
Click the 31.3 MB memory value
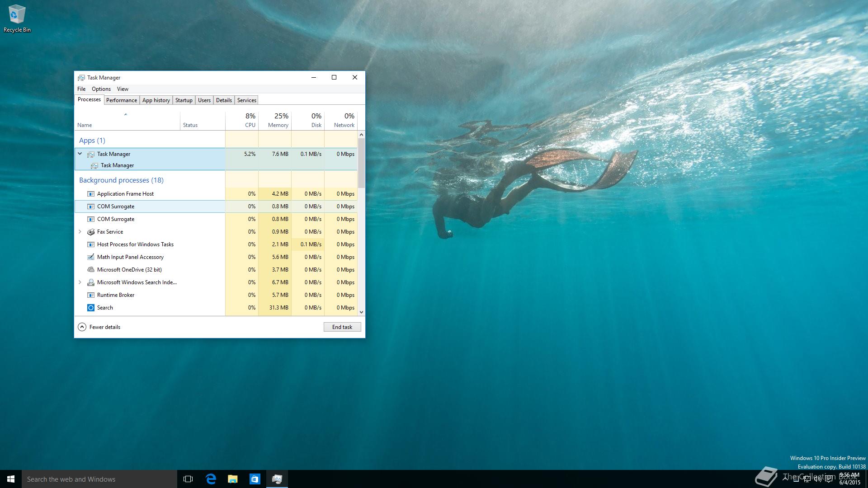click(278, 308)
